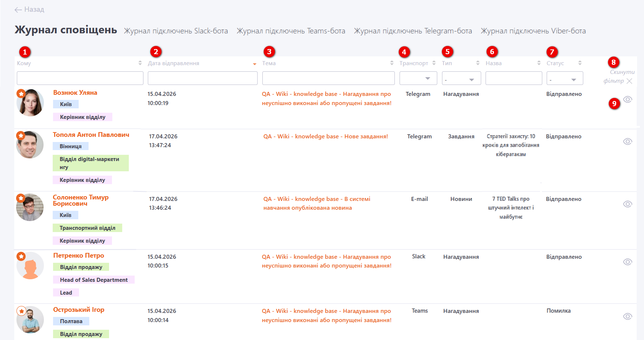Screen dimensions: 644x340
Task: Click the back arrow icon next to Назад
Action: [x=18, y=10]
